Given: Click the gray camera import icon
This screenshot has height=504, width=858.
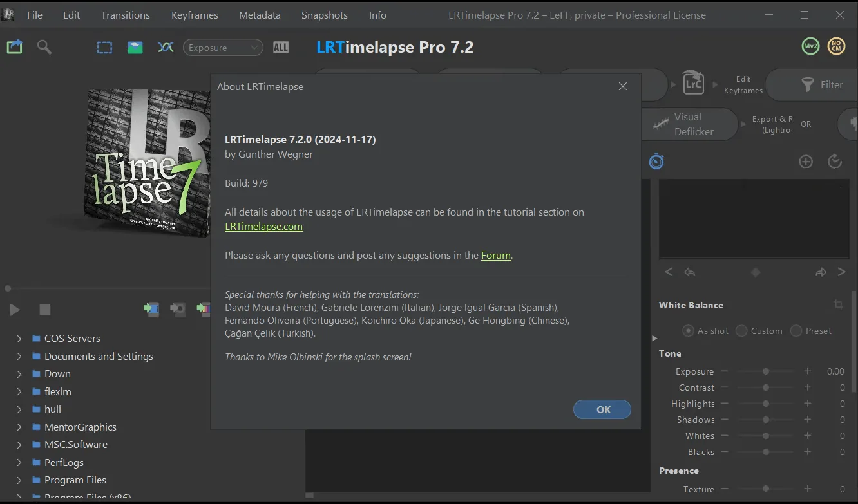Looking at the screenshot, I should coord(177,310).
